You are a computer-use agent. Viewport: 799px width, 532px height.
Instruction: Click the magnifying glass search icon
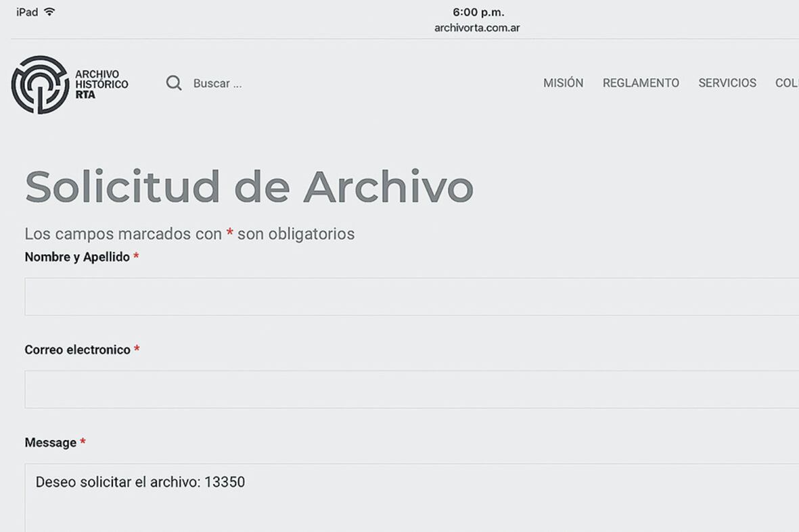174,83
